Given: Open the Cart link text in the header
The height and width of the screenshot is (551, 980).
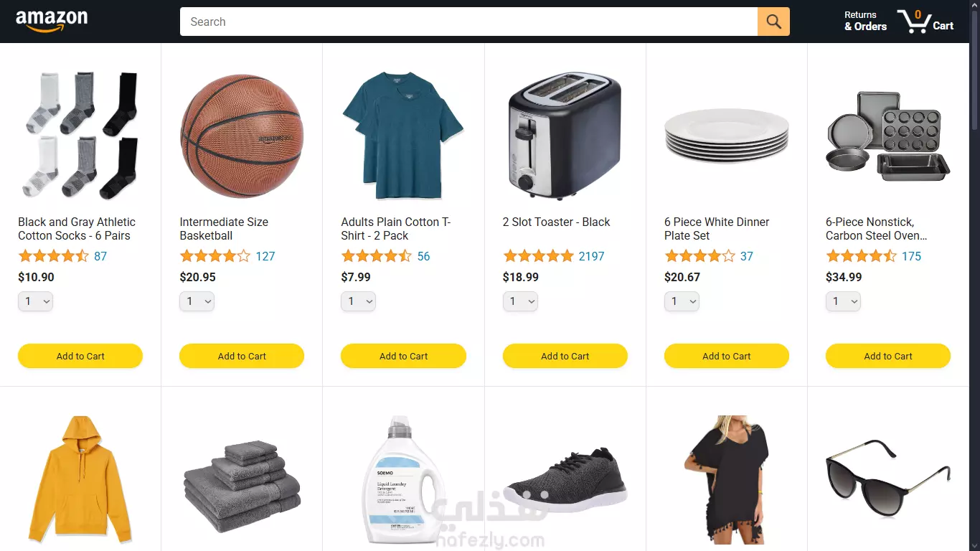Looking at the screenshot, I should (943, 26).
